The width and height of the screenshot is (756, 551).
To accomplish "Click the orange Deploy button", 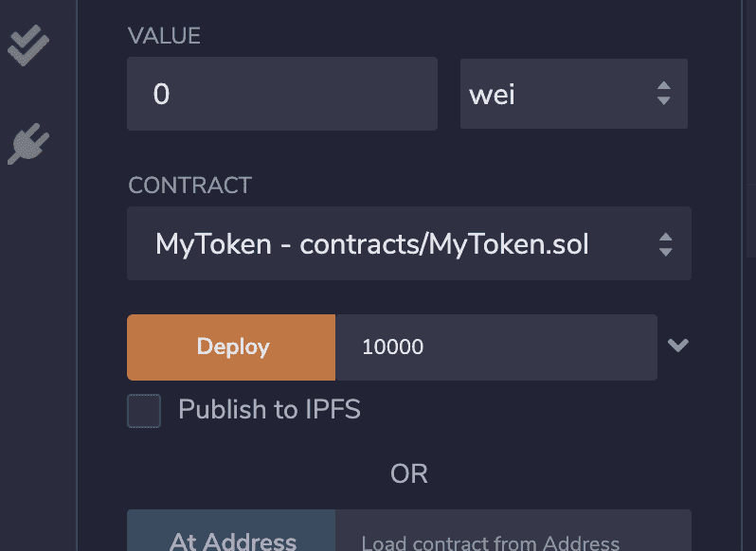I will [231, 347].
